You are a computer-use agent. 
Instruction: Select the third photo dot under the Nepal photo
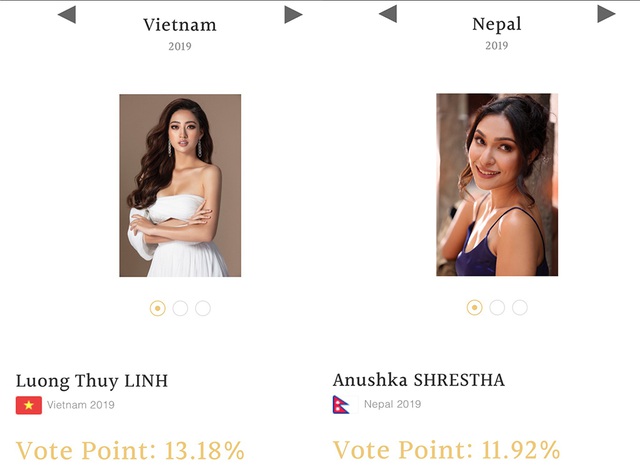click(520, 308)
